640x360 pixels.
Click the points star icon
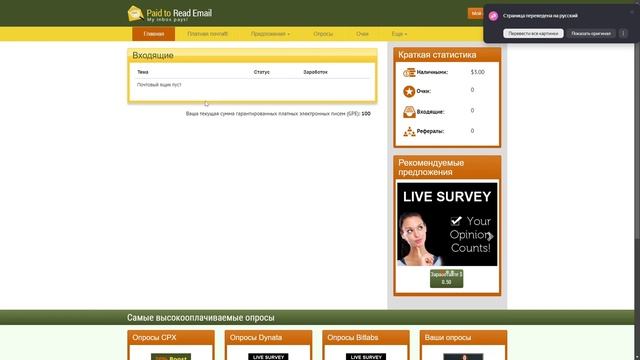coord(409,91)
